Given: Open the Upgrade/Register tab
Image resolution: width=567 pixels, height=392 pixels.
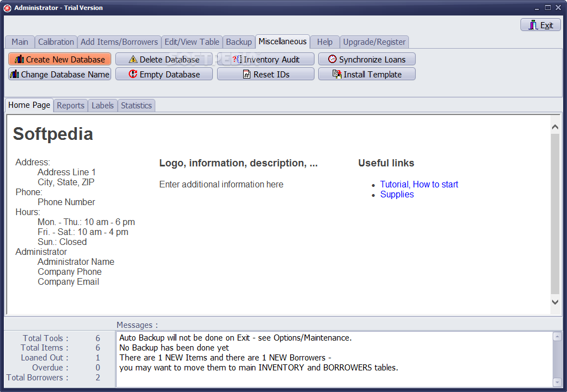Looking at the screenshot, I should (x=374, y=42).
